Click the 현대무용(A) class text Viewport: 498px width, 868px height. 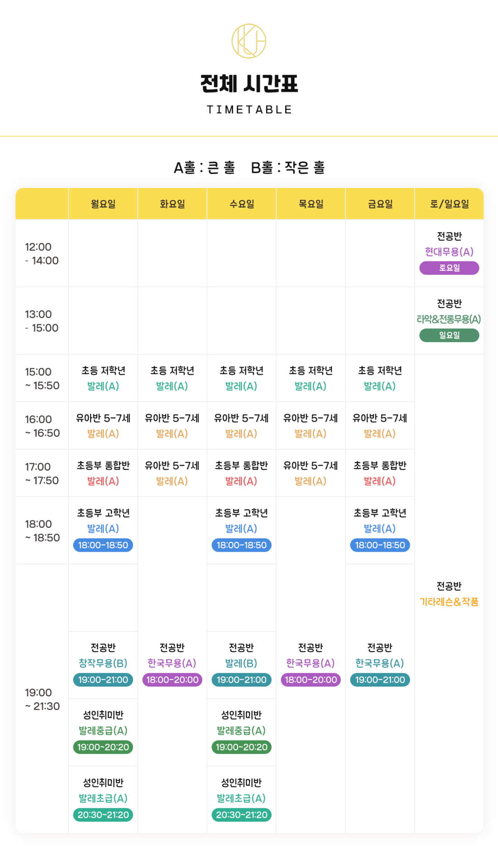click(x=449, y=252)
